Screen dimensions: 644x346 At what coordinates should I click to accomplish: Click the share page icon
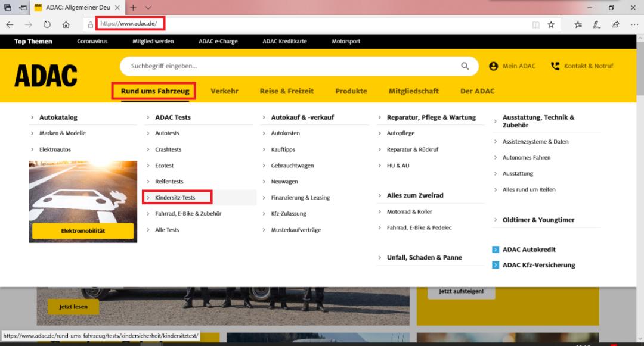[615, 24]
